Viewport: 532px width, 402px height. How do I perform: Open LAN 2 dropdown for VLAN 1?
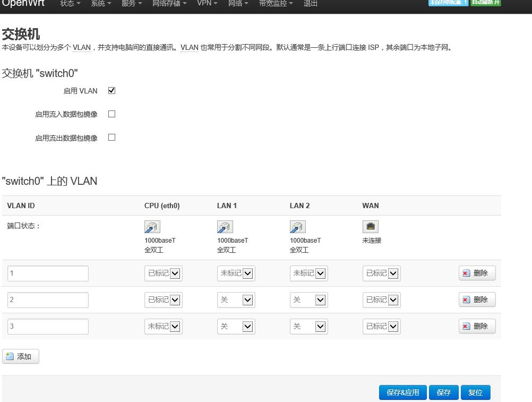[309, 273]
